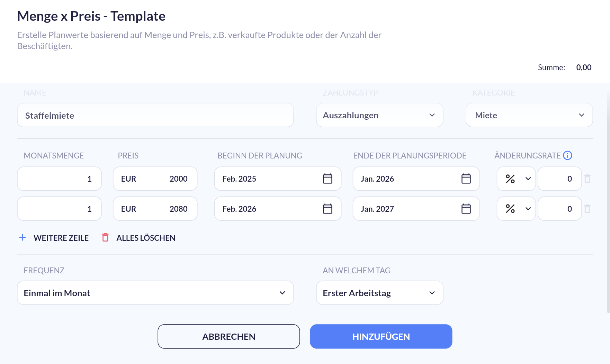Screen dimensions: 610x364
Task: Open calendar for Jan. 2027 end date
Action: click(x=466, y=209)
